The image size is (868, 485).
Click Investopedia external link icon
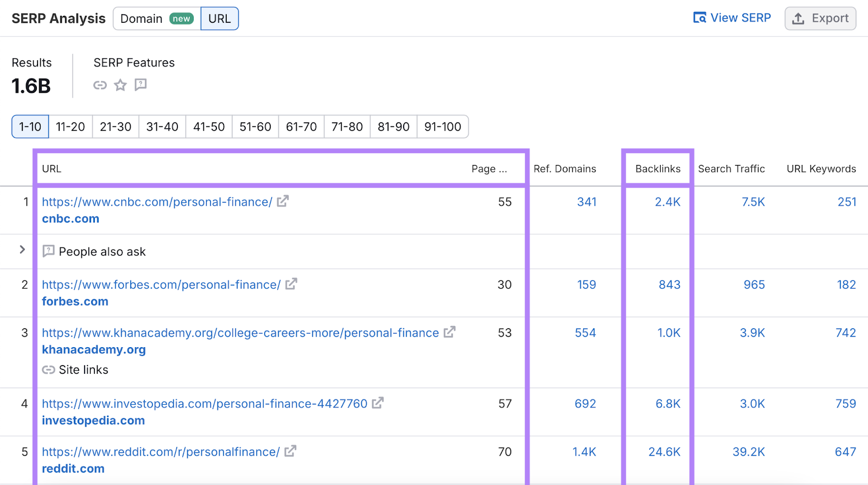tap(378, 403)
